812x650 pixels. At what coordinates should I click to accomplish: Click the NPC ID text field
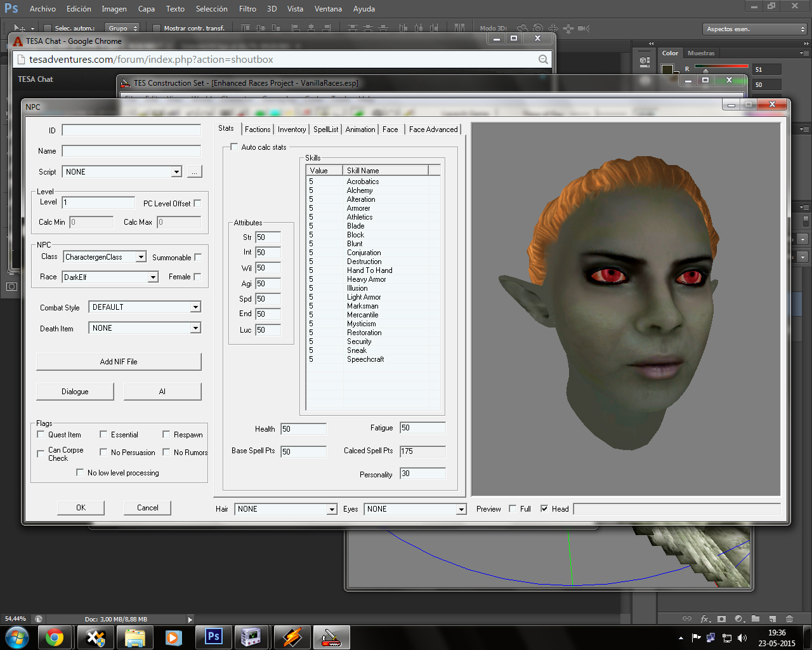tap(131, 130)
